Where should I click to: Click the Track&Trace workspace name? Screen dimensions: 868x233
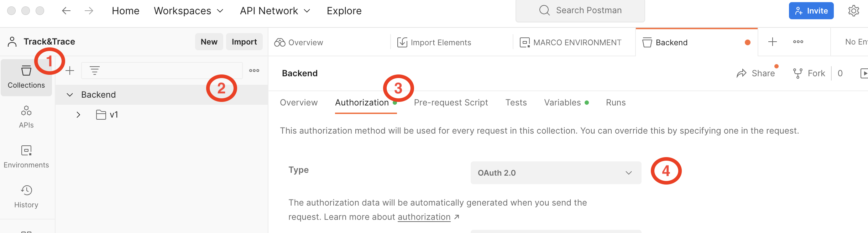click(49, 42)
